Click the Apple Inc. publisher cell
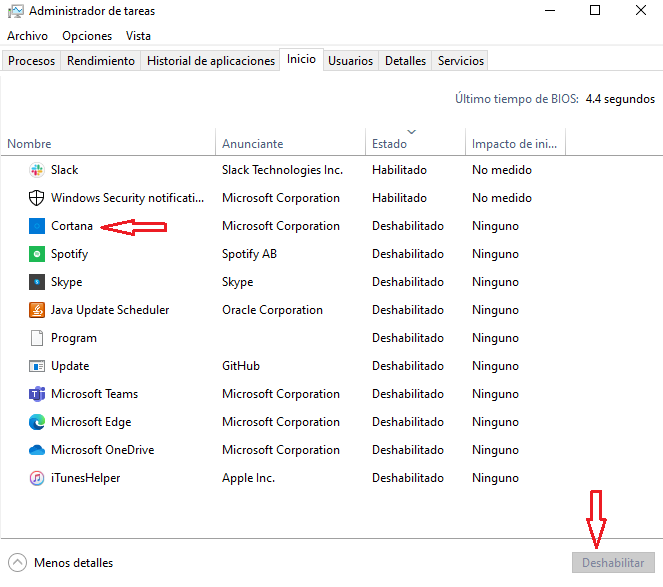Viewport: 663px width, 587px height. pyautogui.click(x=249, y=478)
